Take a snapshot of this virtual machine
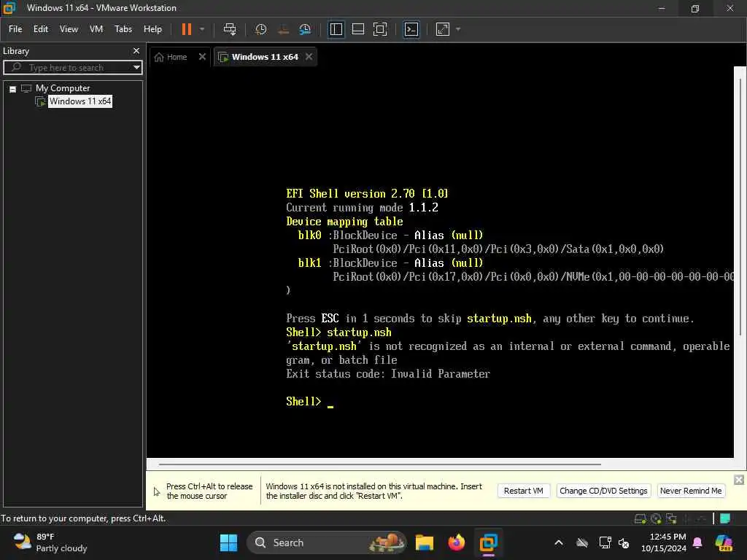Image resolution: width=747 pixels, height=560 pixels. point(260,29)
